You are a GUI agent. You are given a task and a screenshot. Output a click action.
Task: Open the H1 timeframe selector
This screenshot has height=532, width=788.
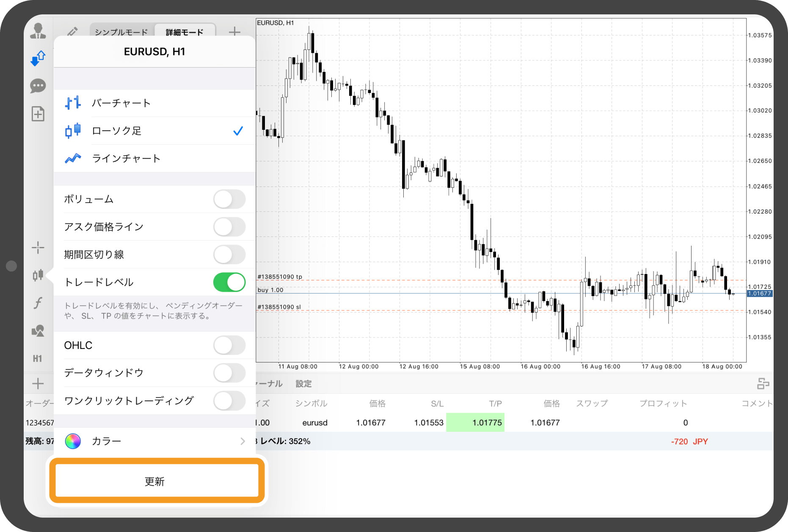pyautogui.click(x=38, y=359)
